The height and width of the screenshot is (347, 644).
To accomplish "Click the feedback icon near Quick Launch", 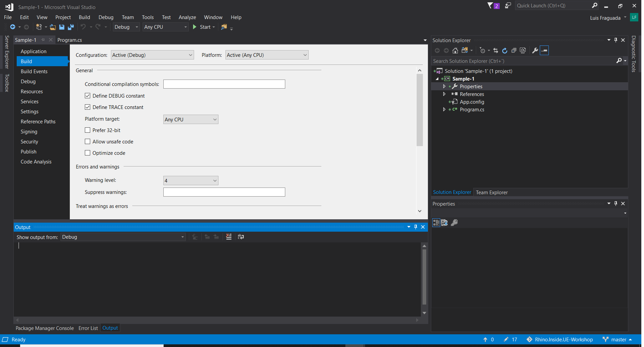I will click(508, 6).
